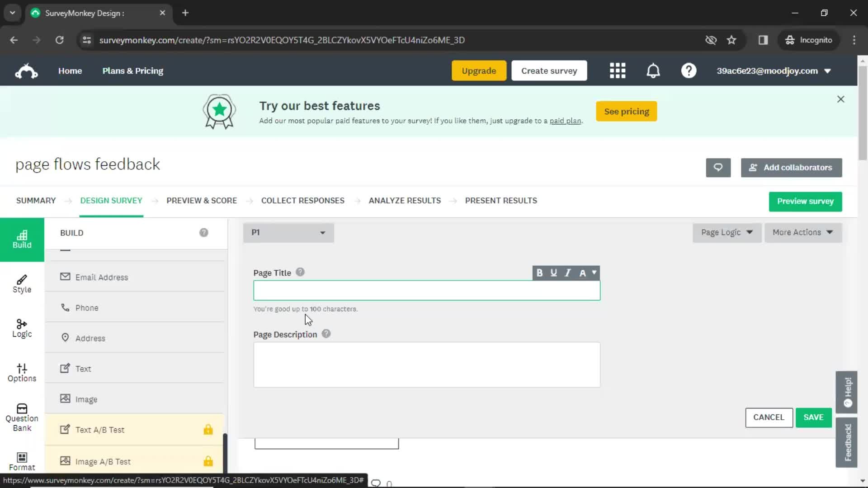Open the Chrome three-dot menu

[x=854, y=40]
